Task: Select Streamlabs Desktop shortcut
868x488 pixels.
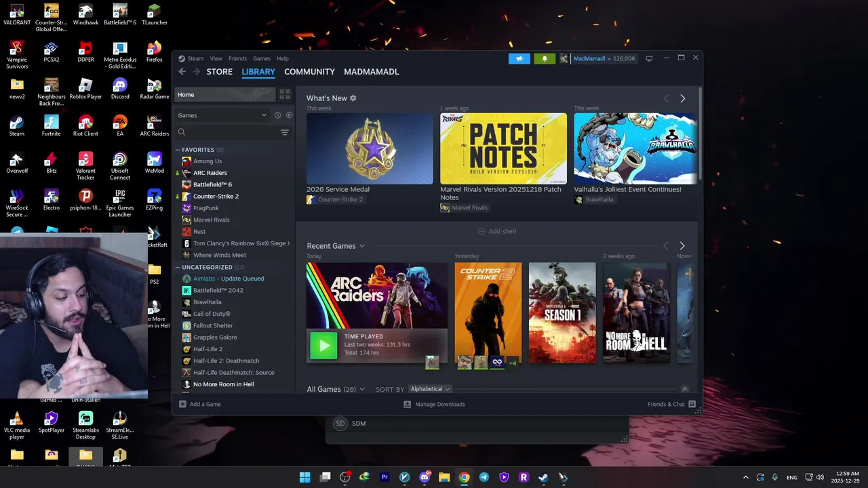Action: (85, 426)
